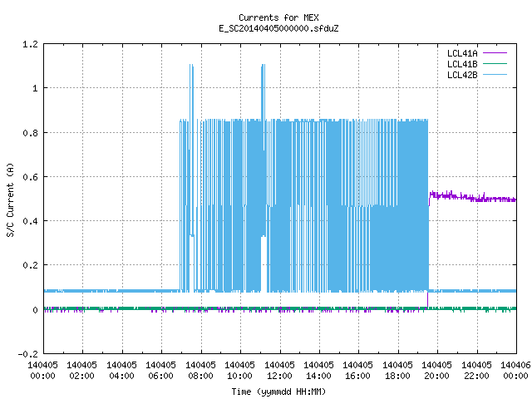Pick the purple LCL41A legend line

[x=495, y=53]
